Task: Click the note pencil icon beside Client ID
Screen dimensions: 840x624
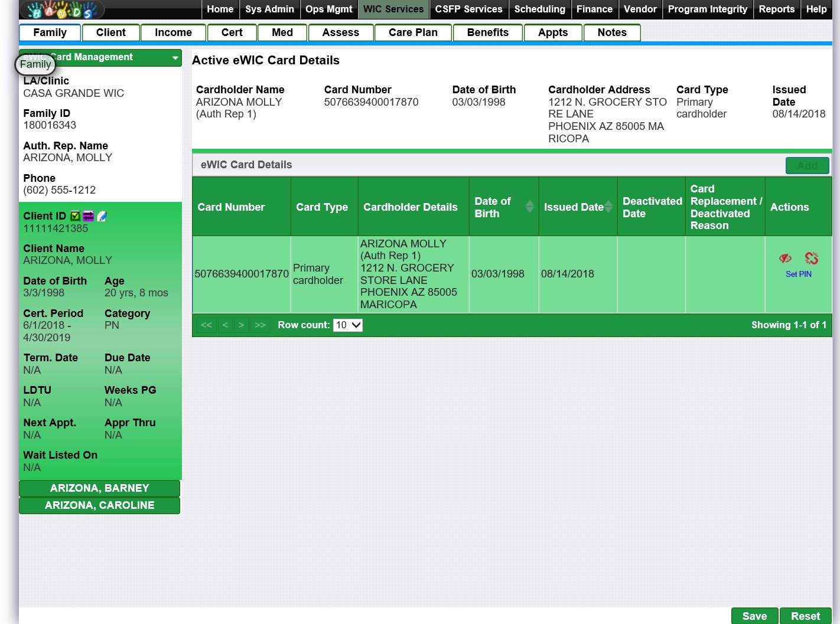Action: (x=102, y=216)
